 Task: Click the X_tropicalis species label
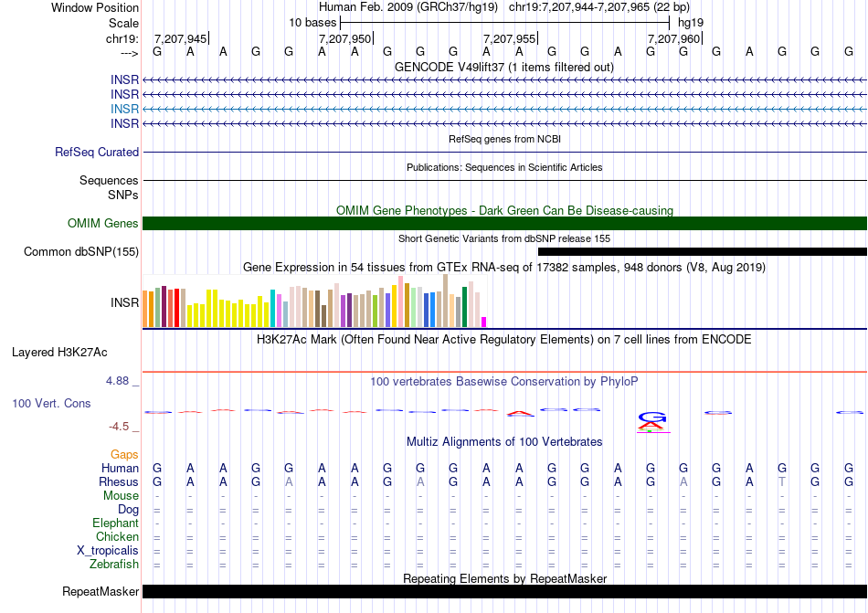tap(108, 550)
